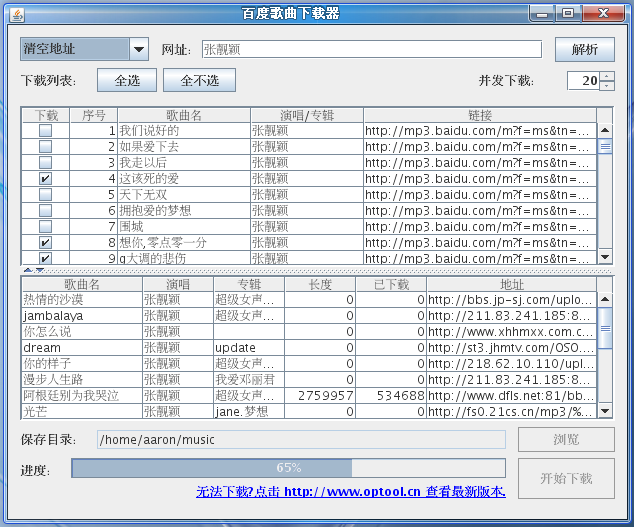Select the 你怎么说 download row
Screen dimensions: 634x527
309,332
